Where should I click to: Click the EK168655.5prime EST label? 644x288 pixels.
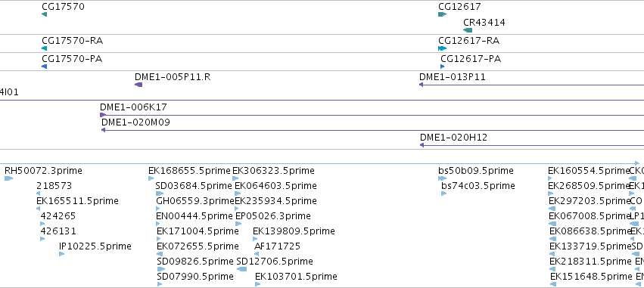click(x=189, y=171)
